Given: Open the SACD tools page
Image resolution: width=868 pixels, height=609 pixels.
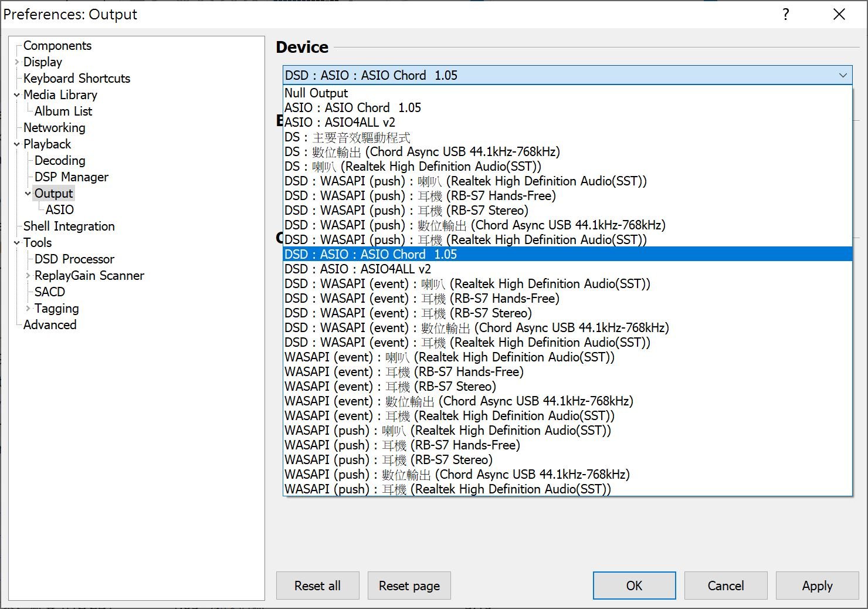Looking at the screenshot, I should coord(50,292).
